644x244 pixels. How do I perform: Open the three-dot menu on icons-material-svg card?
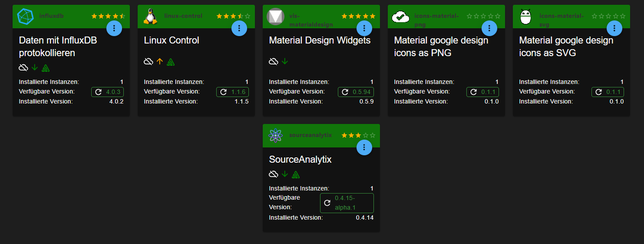pos(614,29)
